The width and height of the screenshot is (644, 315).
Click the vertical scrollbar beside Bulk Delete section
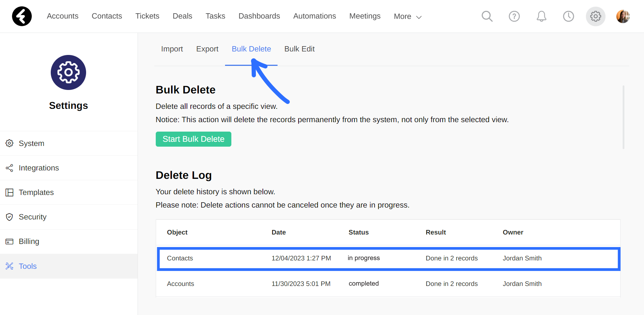[623, 117]
